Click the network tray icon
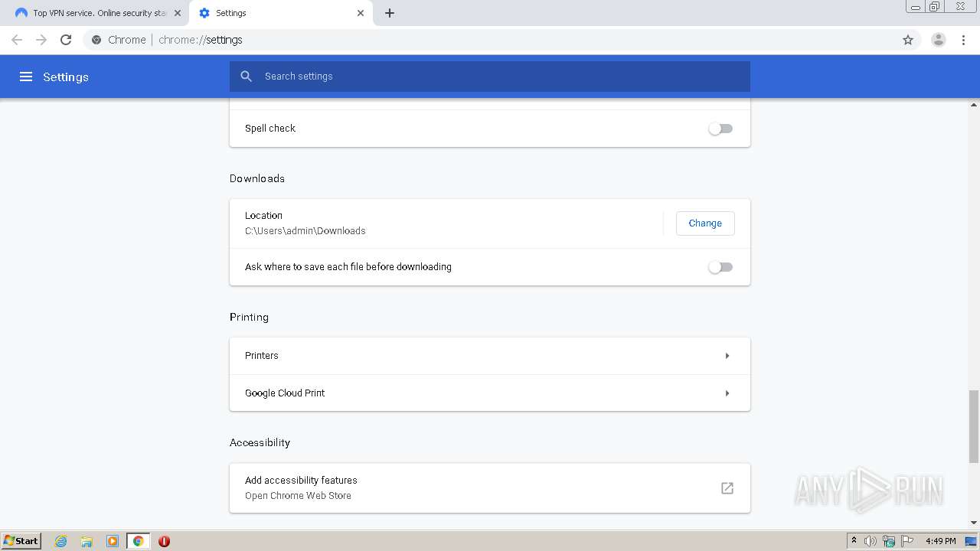 [889, 541]
